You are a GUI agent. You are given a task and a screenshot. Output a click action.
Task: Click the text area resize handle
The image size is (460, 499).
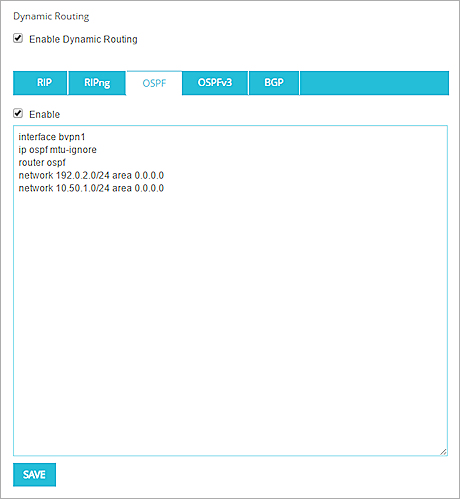click(443, 452)
